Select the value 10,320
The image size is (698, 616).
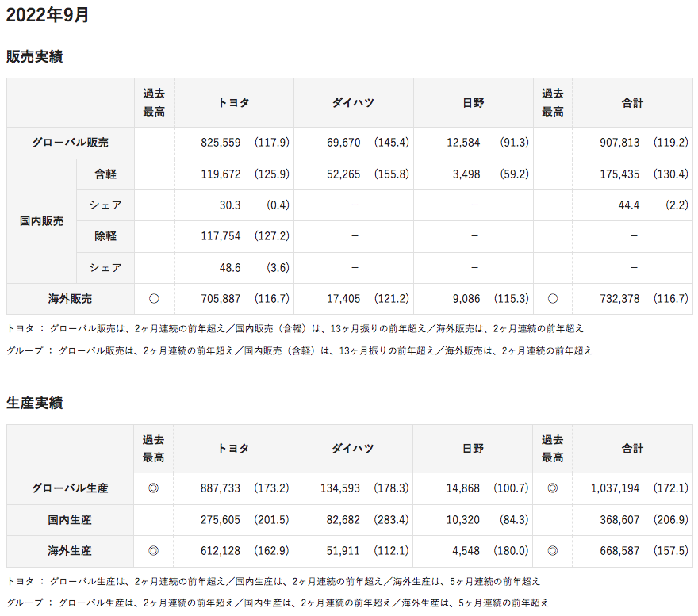(463, 520)
